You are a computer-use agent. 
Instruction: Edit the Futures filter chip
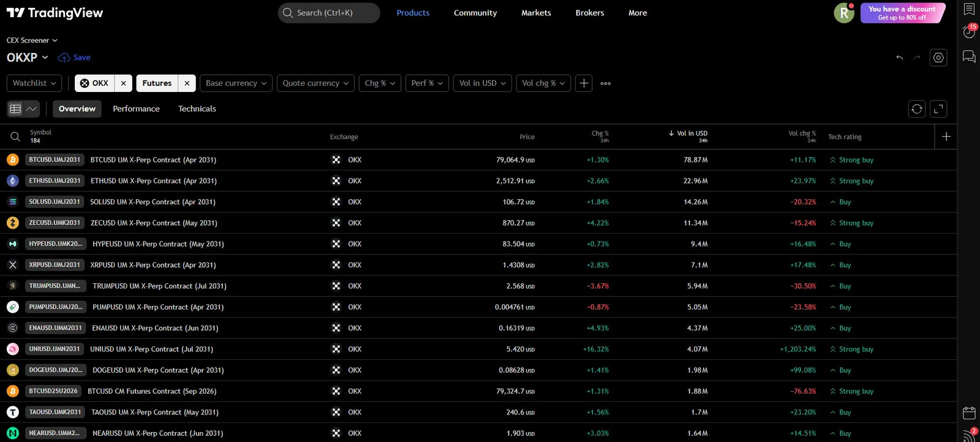coord(157,83)
